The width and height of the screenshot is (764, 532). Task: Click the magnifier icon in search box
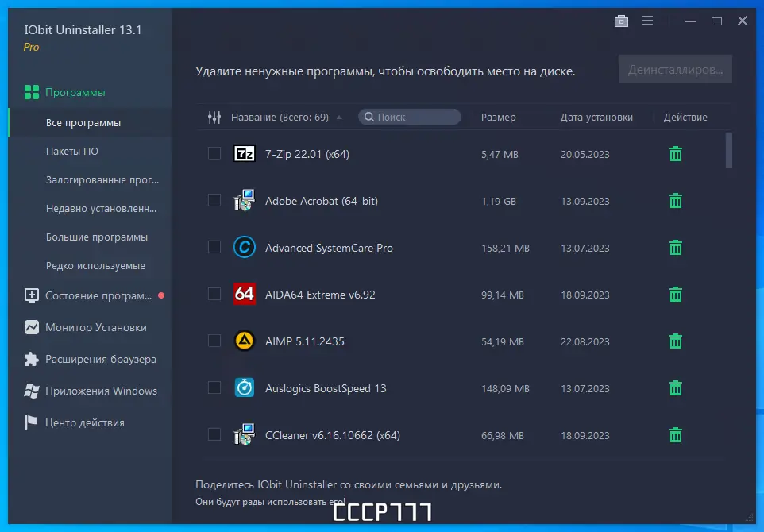369,117
